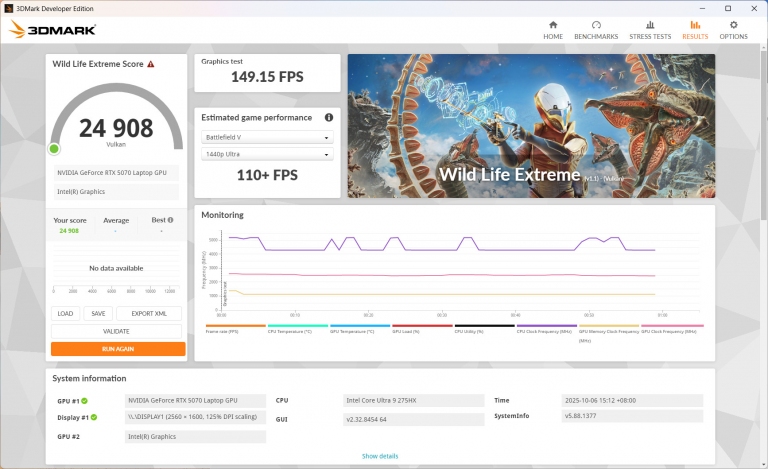Click the info icon beside Best score
Screen dimensions: 768x469
[x=170, y=220]
